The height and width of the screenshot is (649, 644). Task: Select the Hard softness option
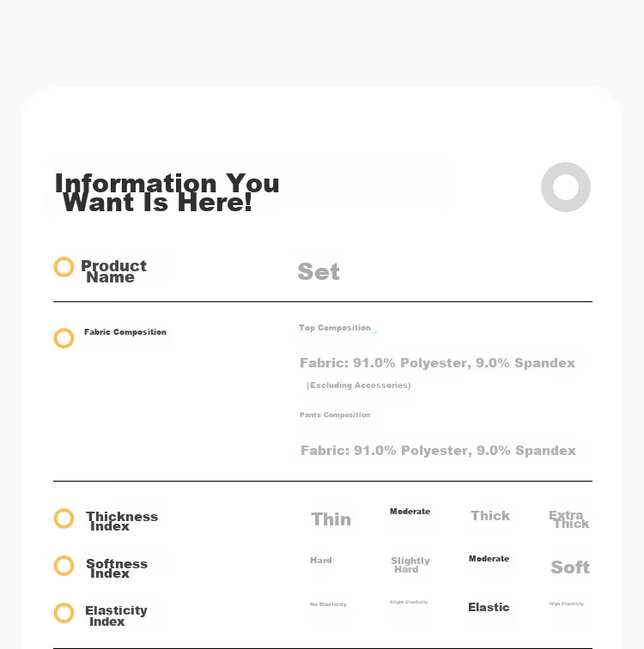pos(321,561)
